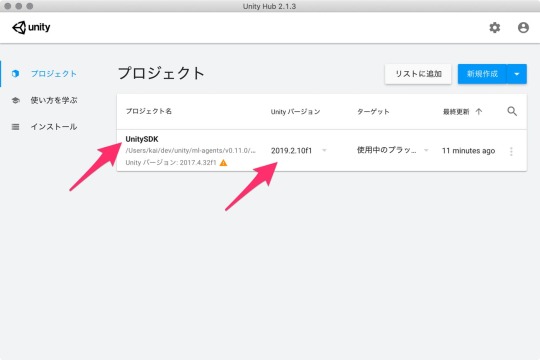Toggle sort arrow next to 最終更新
540x360 pixels.
click(x=479, y=111)
